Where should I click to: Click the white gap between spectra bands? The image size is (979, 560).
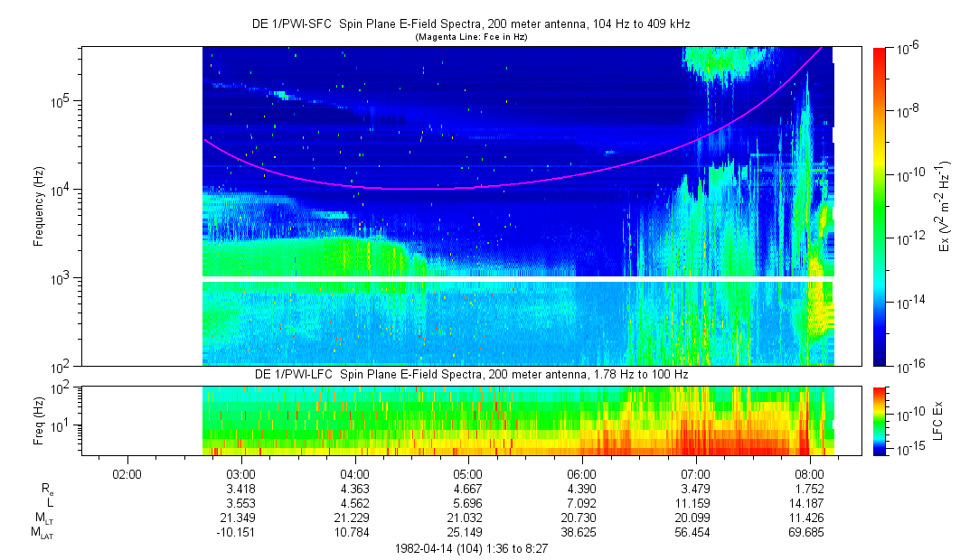pyautogui.click(x=517, y=279)
